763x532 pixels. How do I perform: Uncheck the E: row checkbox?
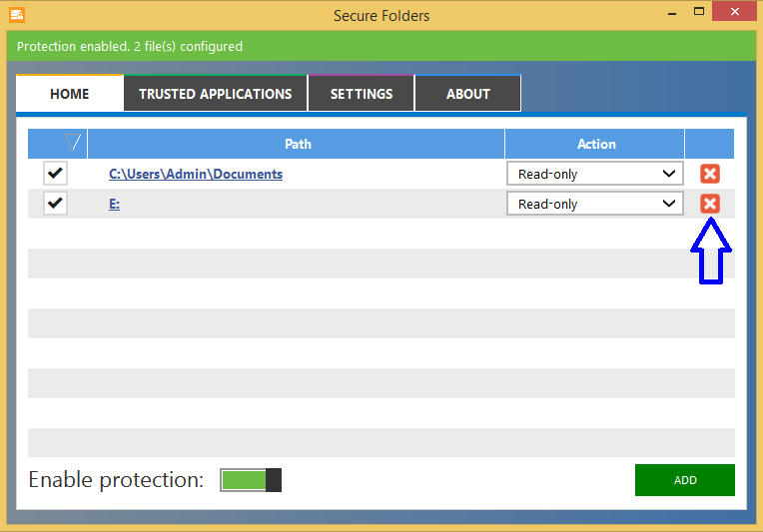pos(55,203)
